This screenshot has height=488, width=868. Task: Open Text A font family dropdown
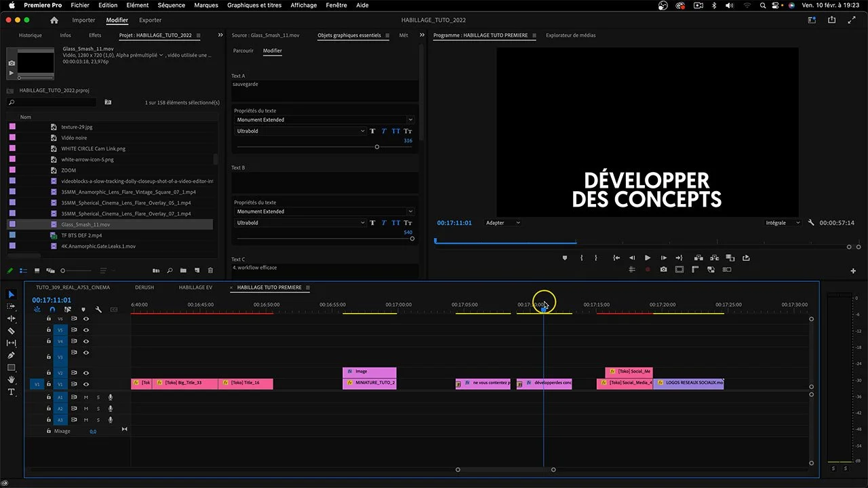324,120
